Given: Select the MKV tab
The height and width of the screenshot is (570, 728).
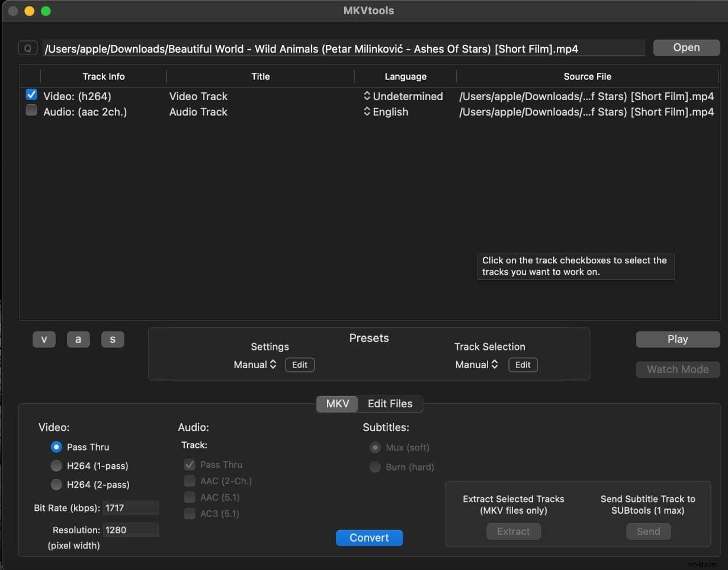Looking at the screenshot, I should click(337, 404).
